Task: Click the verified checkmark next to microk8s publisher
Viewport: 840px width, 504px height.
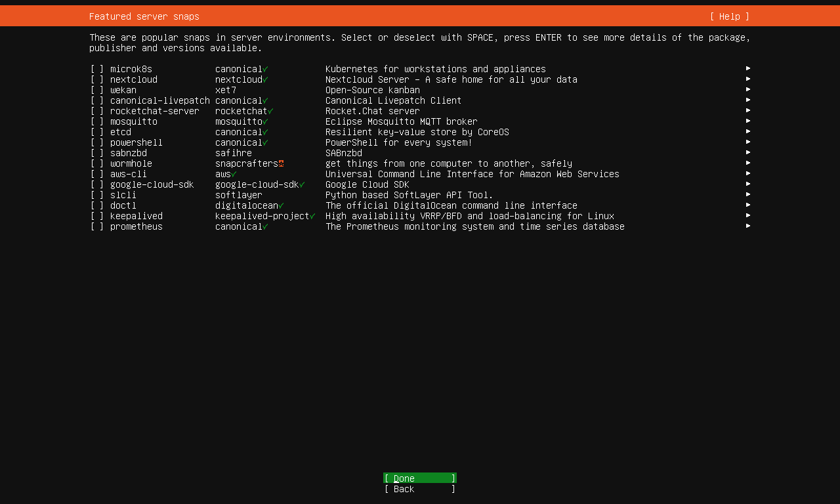Action: coord(265,69)
